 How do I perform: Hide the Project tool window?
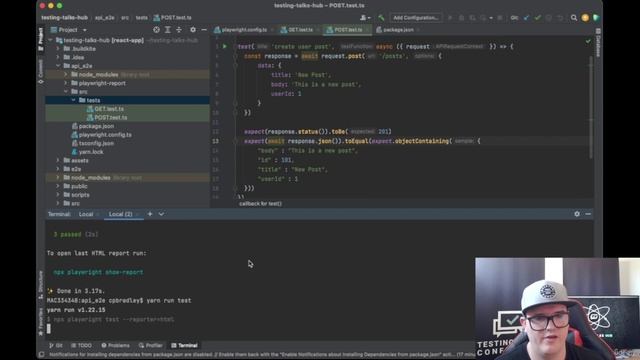click(204, 30)
